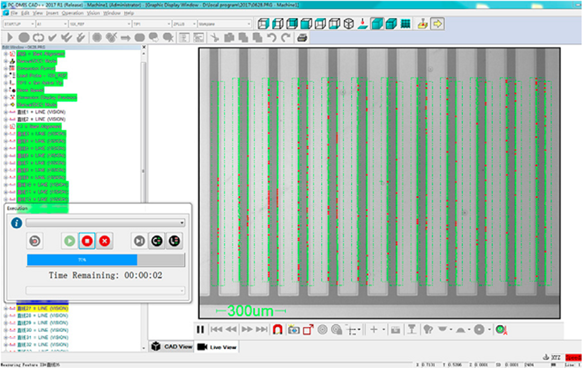
Task: Open the Vision menu
Action: [x=93, y=13]
